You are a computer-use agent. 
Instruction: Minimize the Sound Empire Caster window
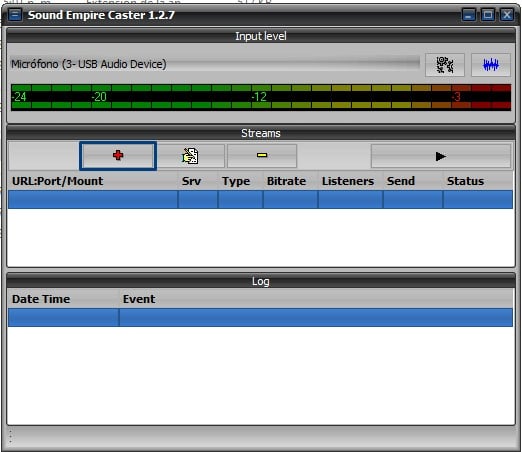pos(469,15)
